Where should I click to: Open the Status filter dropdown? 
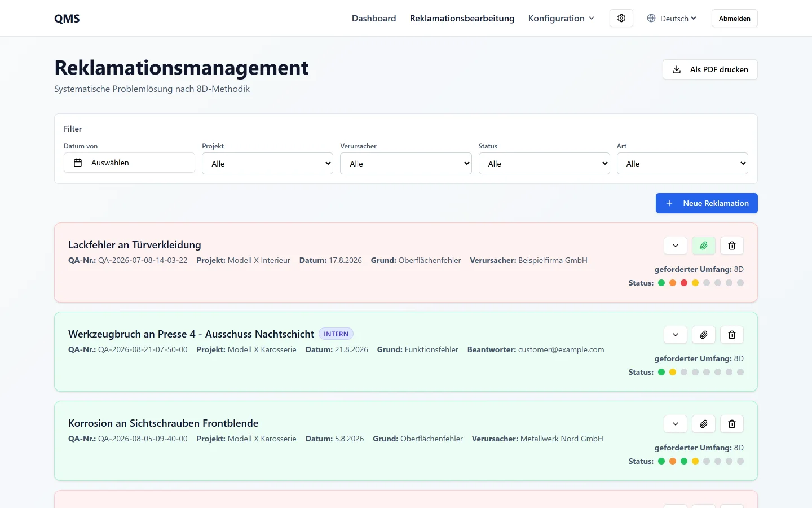click(544, 163)
